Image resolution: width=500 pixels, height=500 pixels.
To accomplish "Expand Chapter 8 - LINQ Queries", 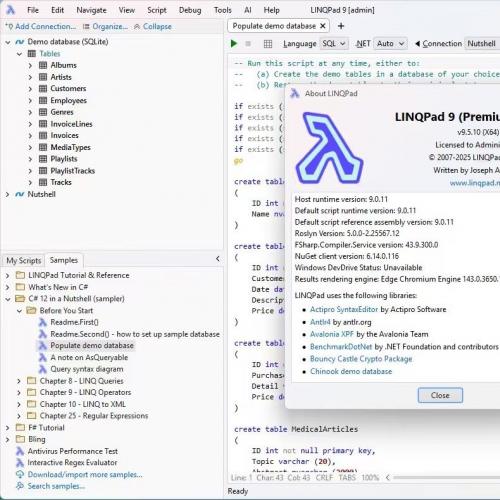I will (x=19, y=381).
